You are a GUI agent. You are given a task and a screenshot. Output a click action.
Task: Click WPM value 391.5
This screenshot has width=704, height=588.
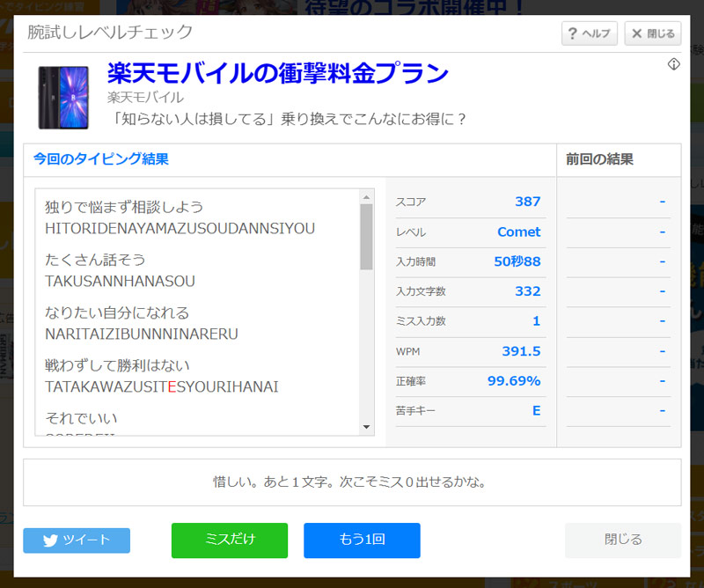point(521,351)
